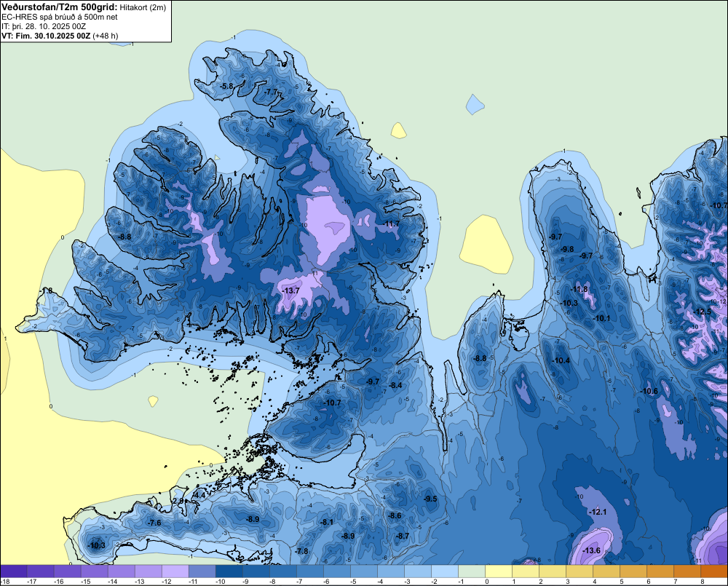Viewport: 728px width, 586px height.
Task: Choose the yellow legend swatch between 0 and 1
Action: (499, 571)
